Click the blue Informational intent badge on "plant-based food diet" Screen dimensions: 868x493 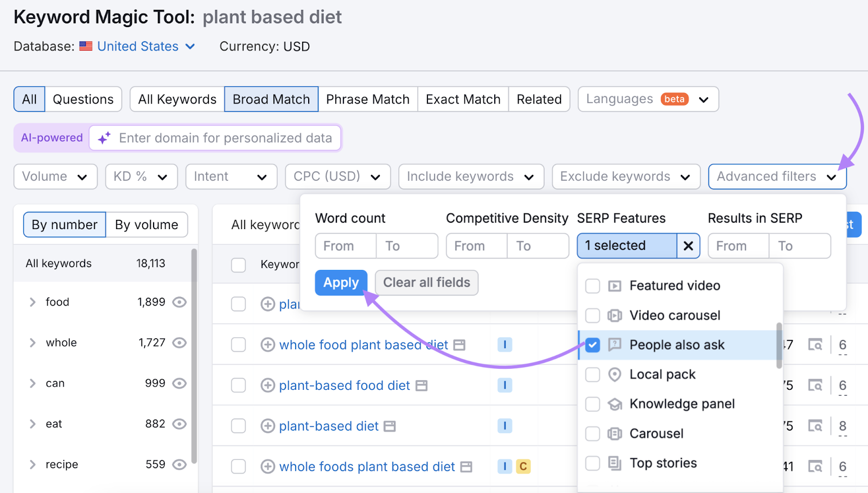505,385
